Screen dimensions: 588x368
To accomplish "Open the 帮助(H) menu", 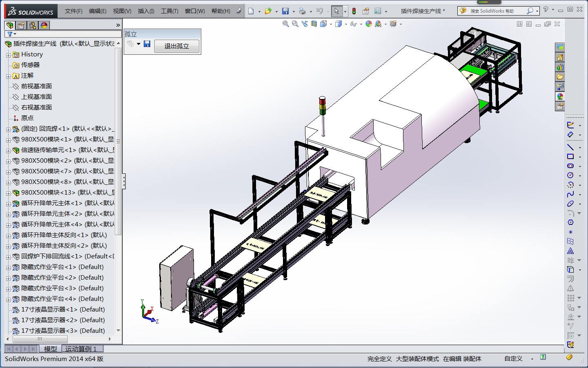I will tap(220, 11).
